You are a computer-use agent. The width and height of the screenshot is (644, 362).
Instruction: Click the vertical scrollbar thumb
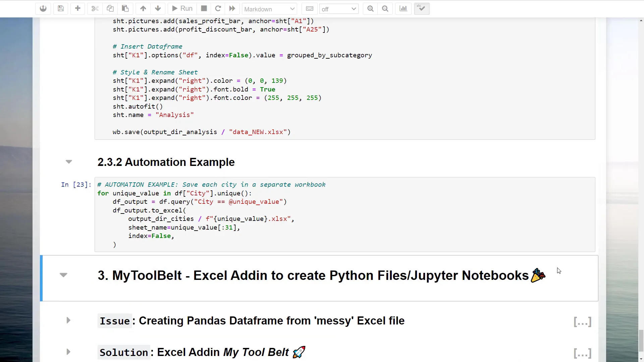point(641,340)
